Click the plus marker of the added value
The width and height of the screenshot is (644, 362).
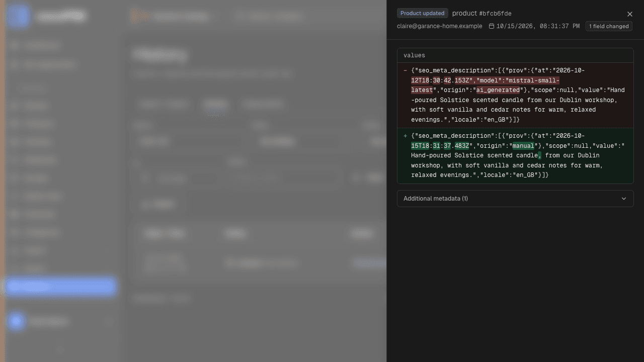(405, 136)
